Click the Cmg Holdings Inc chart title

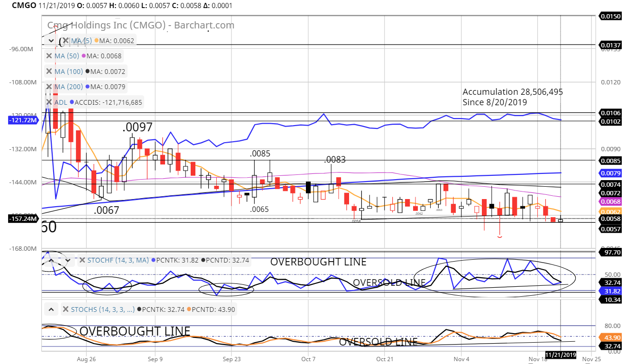pos(141,26)
